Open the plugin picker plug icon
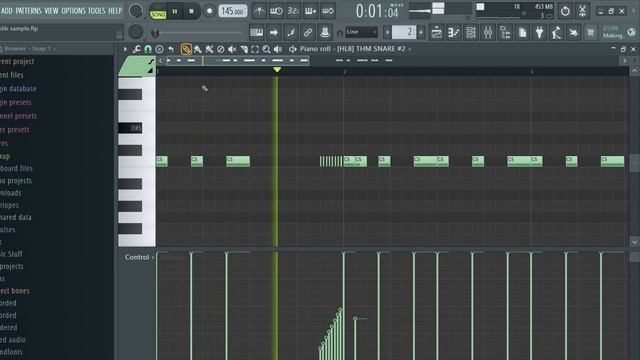 [x=539, y=32]
